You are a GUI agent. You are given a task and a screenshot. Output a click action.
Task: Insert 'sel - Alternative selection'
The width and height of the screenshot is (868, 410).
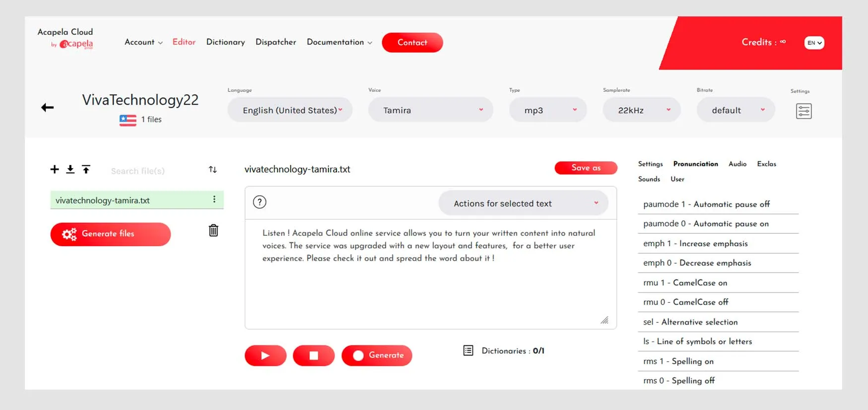tap(718, 322)
